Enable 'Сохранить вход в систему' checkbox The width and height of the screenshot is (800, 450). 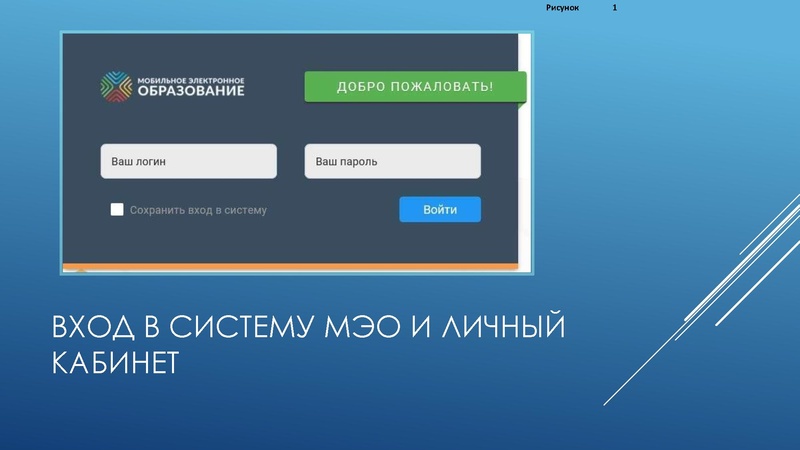click(x=117, y=210)
